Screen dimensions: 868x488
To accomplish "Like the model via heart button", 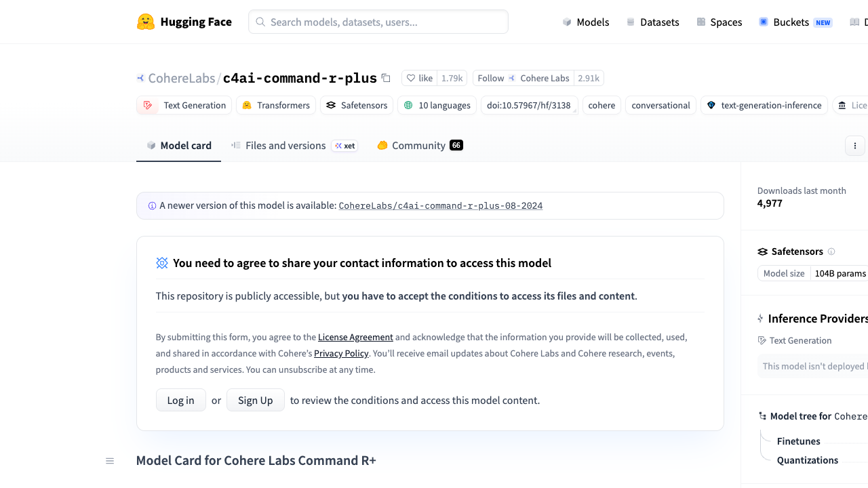I will (420, 78).
